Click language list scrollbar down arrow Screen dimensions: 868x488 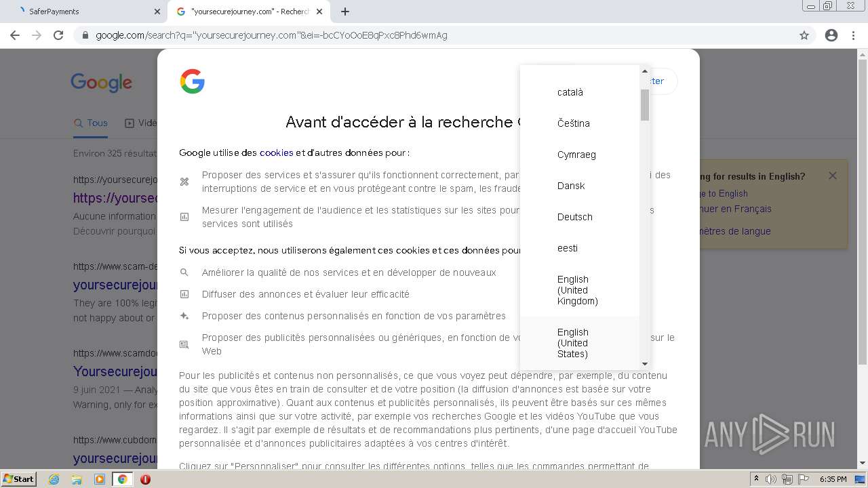click(x=645, y=365)
